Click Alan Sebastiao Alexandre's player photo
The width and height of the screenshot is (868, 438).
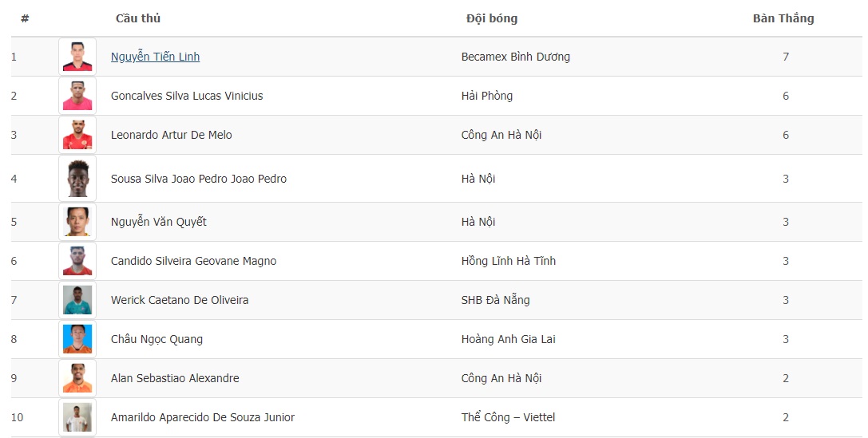pos(77,378)
